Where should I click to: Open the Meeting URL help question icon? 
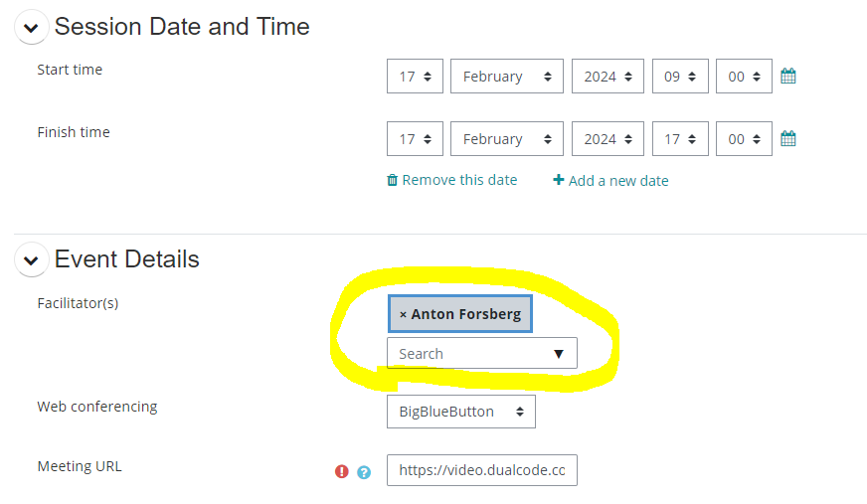(x=364, y=472)
